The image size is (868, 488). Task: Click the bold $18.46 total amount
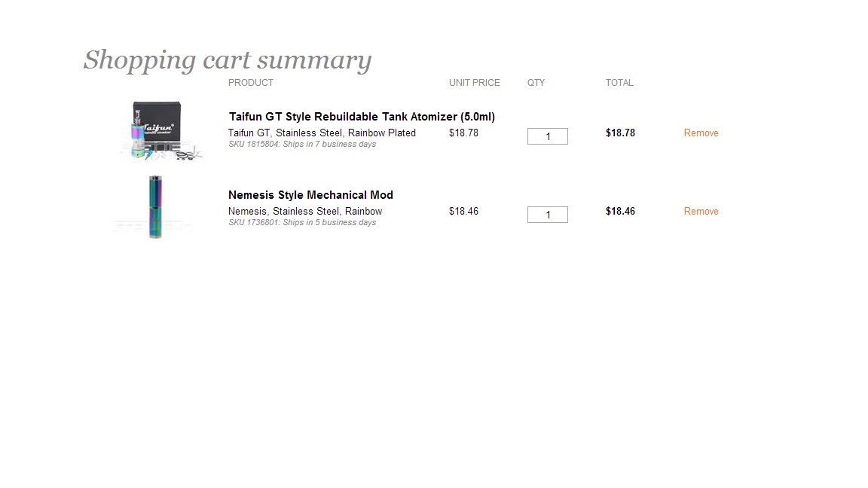point(620,212)
